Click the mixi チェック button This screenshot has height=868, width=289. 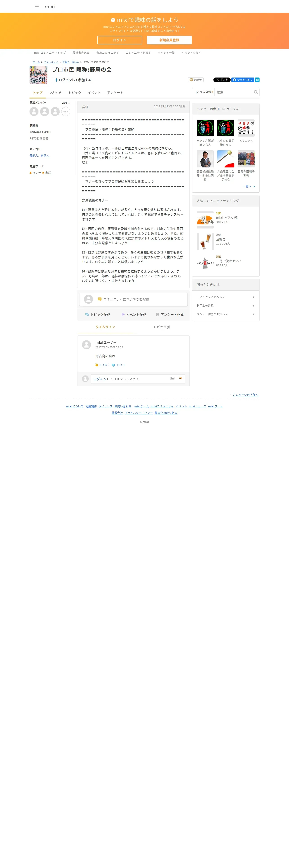196,80
